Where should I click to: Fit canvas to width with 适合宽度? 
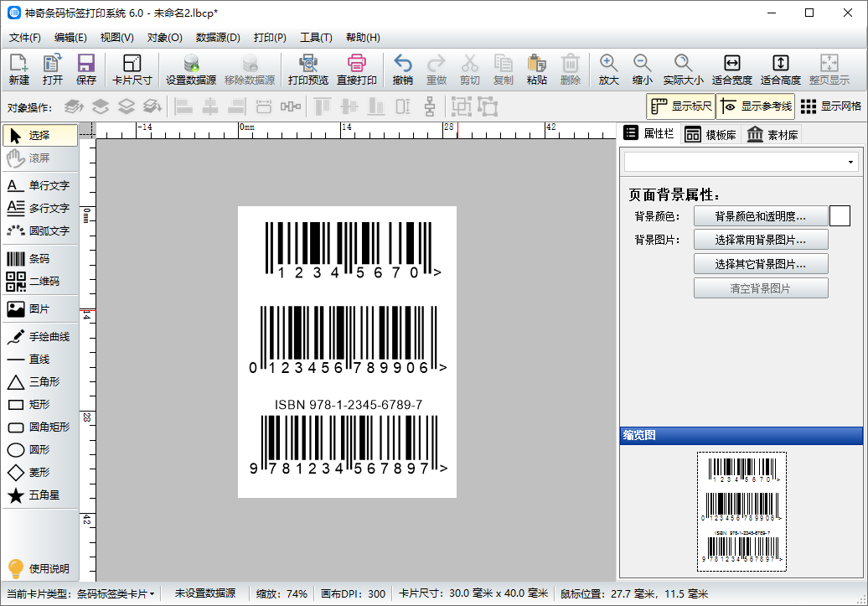pyautogui.click(x=731, y=70)
